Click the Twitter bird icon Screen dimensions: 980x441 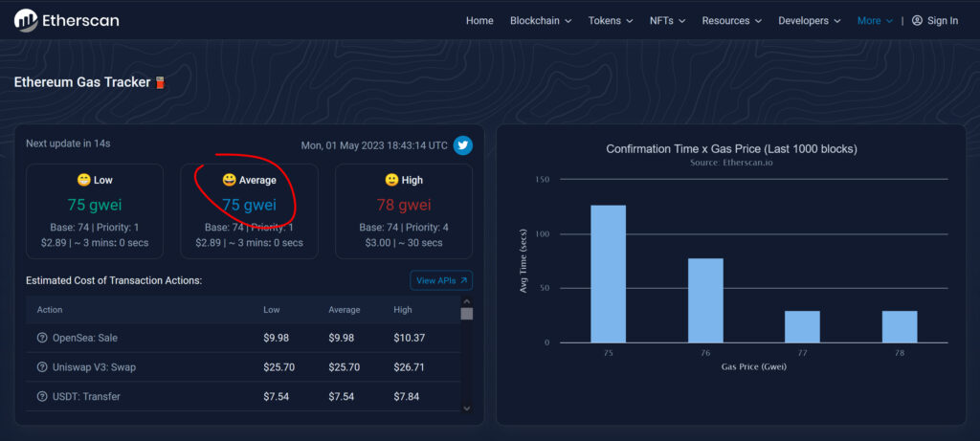(x=463, y=145)
